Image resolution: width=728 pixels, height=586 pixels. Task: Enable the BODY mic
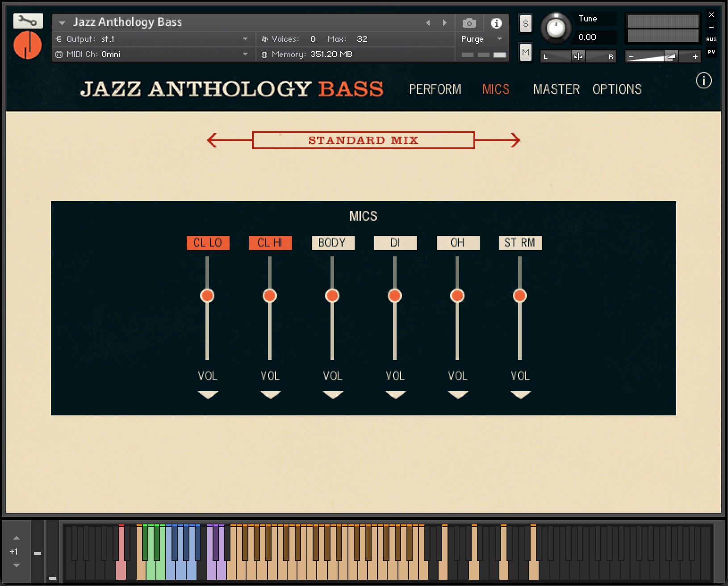click(333, 243)
